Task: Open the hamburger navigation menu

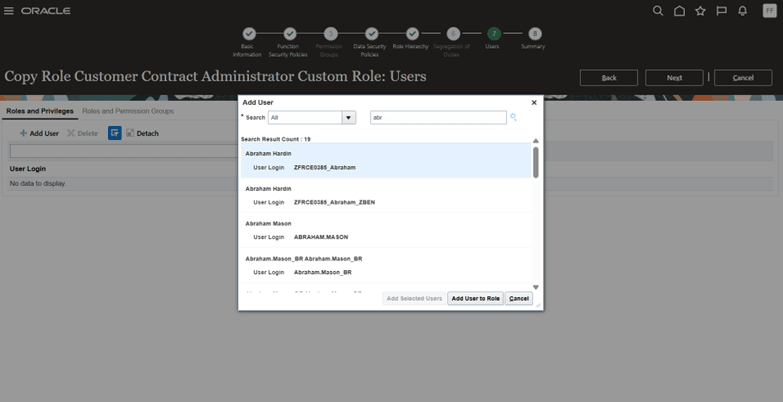Action: [x=8, y=10]
